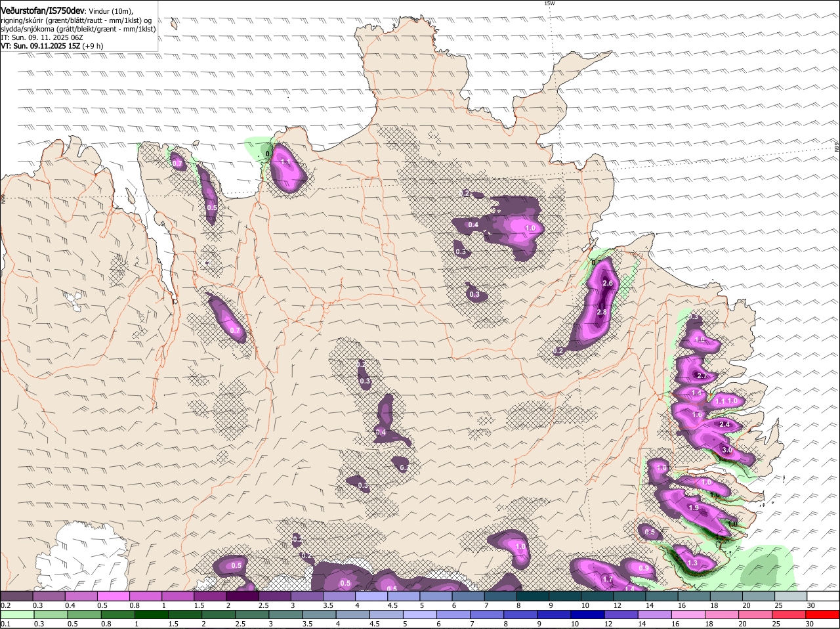The height and width of the screenshot is (629, 840).
Task: Click the 0.9 precipitation value on the map
Action: (644, 569)
